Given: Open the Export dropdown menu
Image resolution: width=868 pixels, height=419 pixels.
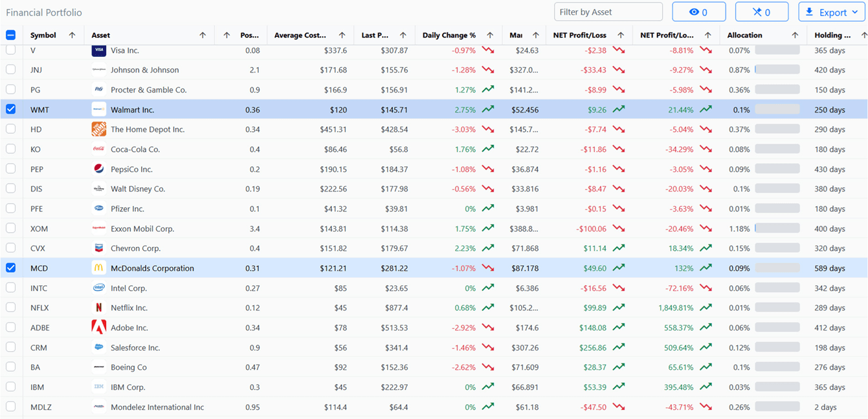Looking at the screenshot, I should [832, 12].
